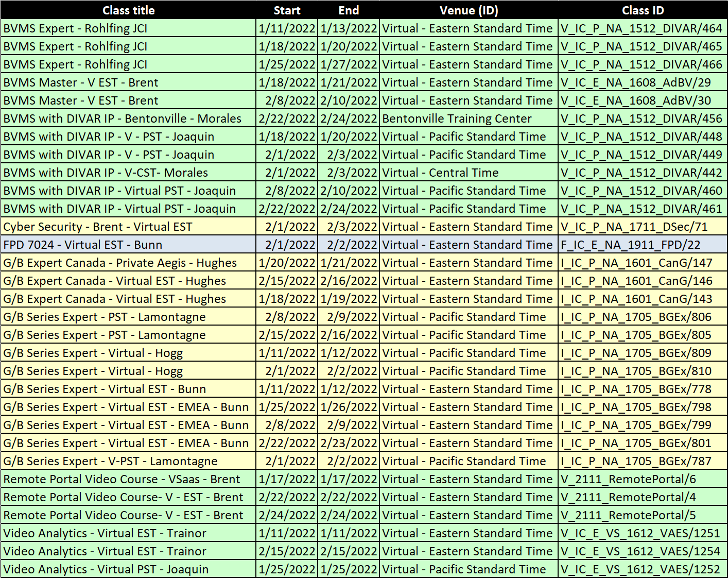The height and width of the screenshot is (578, 728).
Task: Select class ID V_IC_P_NA_1512_DIVAR/460
Action: [x=643, y=191]
